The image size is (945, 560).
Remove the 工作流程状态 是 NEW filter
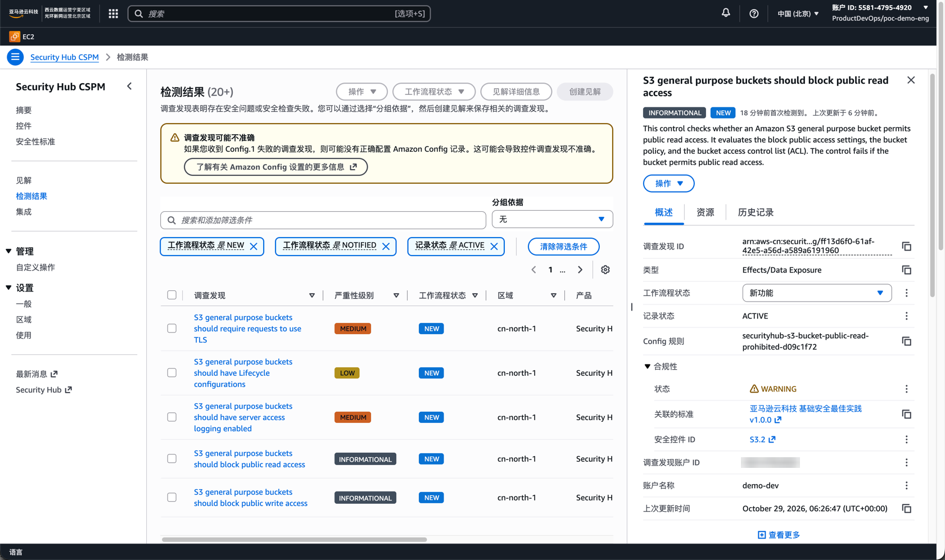click(x=254, y=246)
